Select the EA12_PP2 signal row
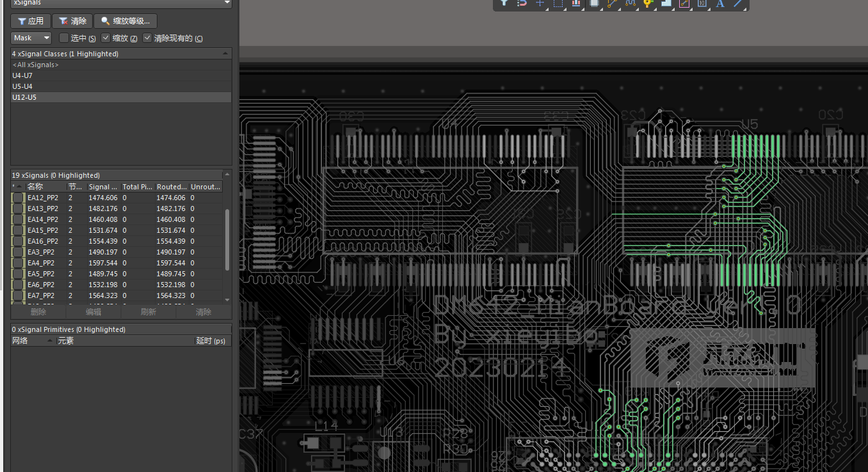The height and width of the screenshot is (472, 868). [x=117, y=198]
